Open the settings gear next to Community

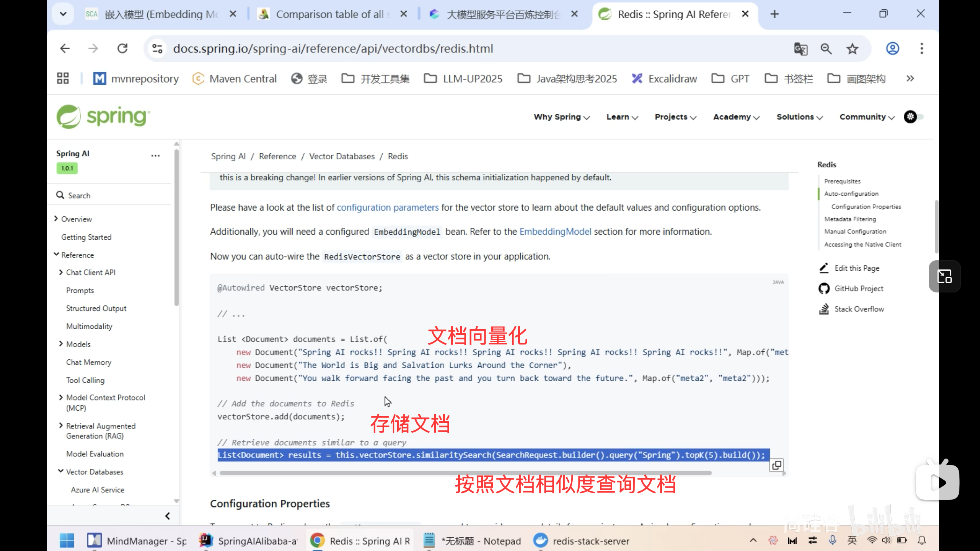click(911, 117)
